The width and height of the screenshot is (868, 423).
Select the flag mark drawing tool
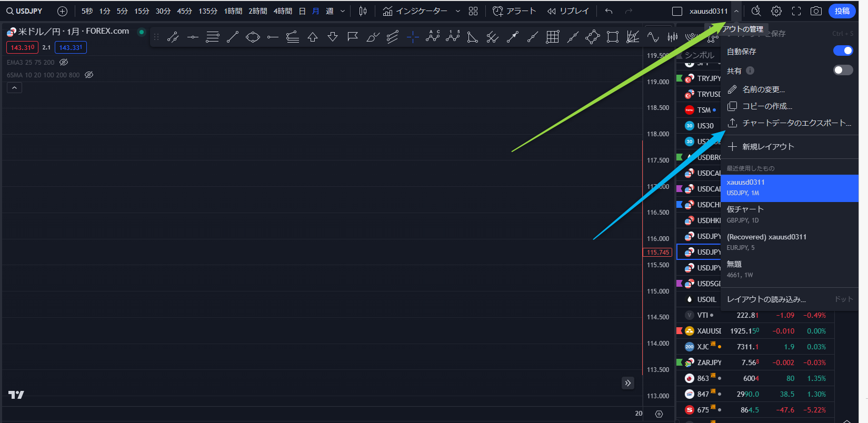click(x=353, y=37)
